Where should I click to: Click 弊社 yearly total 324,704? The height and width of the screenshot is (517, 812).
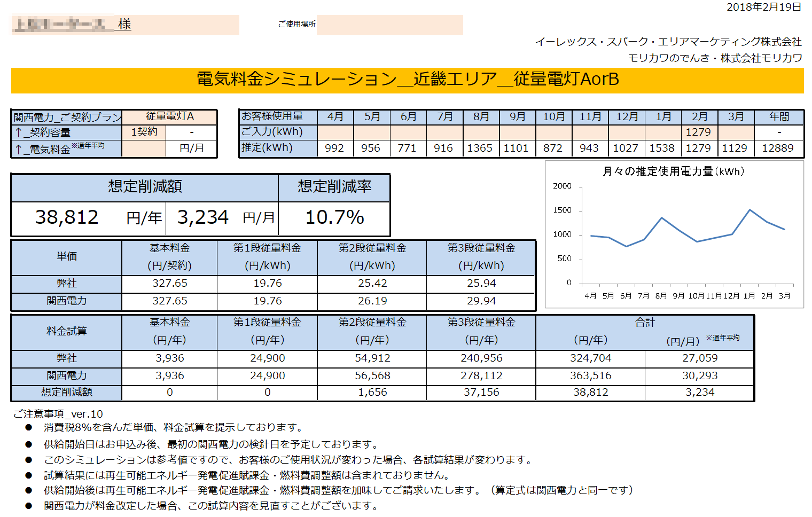[x=590, y=358]
